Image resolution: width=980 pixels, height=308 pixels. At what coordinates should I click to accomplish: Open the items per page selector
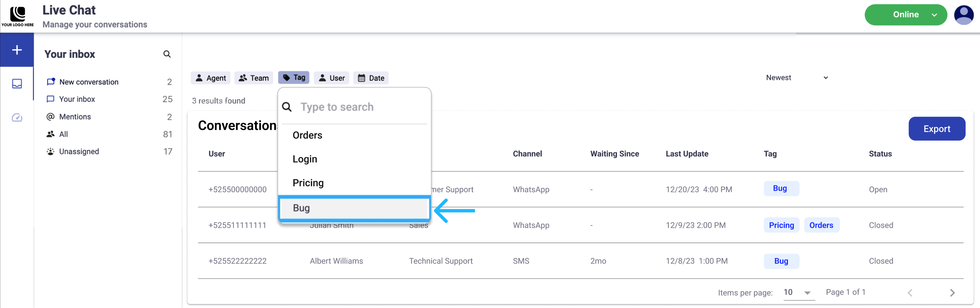799,293
